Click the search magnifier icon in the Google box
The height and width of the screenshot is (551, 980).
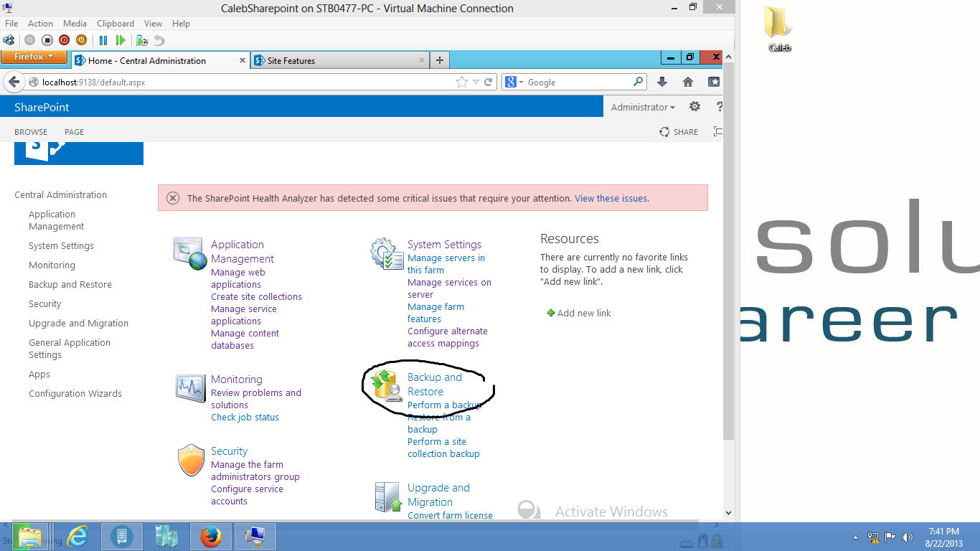(x=638, y=82)
